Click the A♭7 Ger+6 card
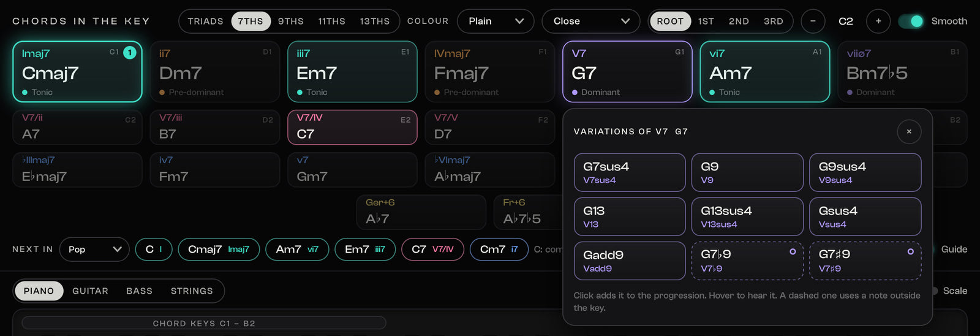 click(421, 212)
